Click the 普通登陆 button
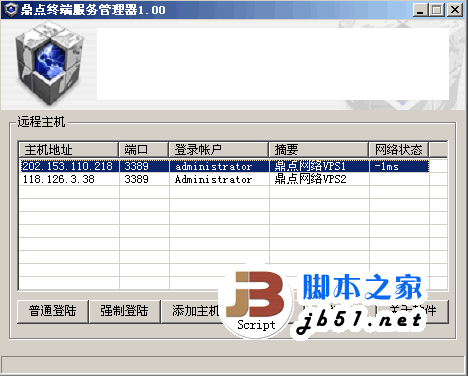This screenshot has width=468, height=376. click(x=53, y=311)
